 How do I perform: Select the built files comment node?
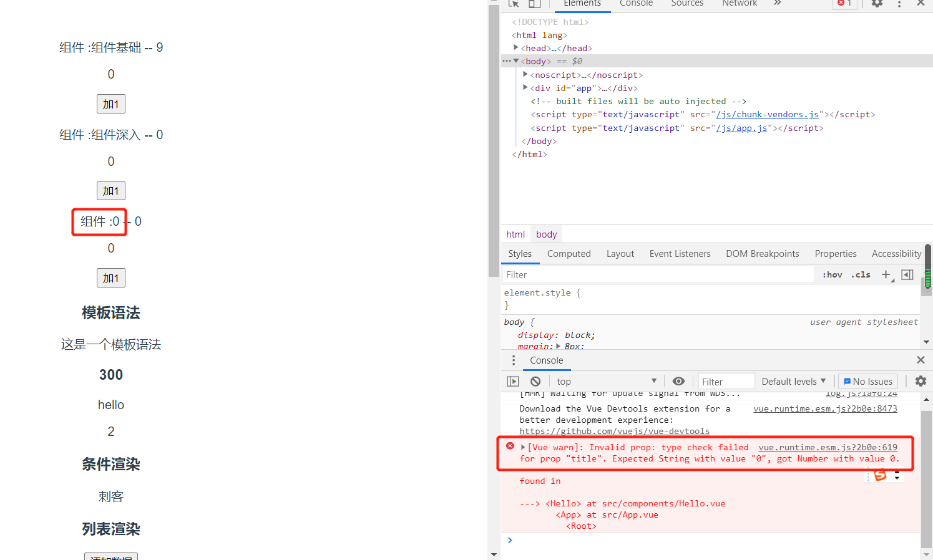pos(638,101)
